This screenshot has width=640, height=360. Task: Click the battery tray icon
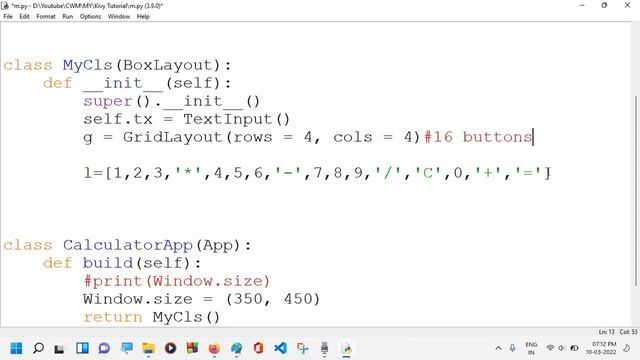pos(574,348)
